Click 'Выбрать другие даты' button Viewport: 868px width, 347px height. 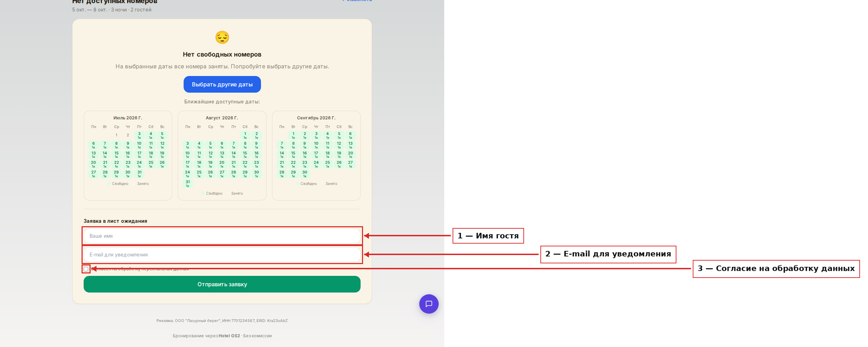coord(222,84)
